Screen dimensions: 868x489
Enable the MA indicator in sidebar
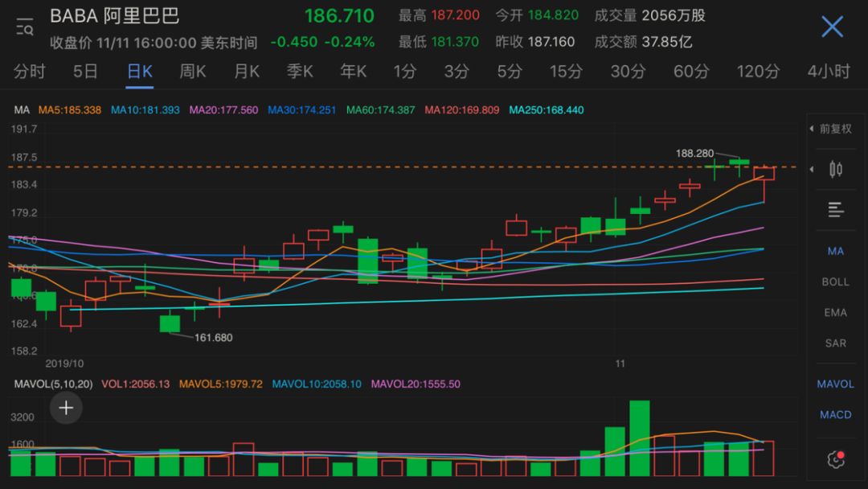[x=835, y=252]
